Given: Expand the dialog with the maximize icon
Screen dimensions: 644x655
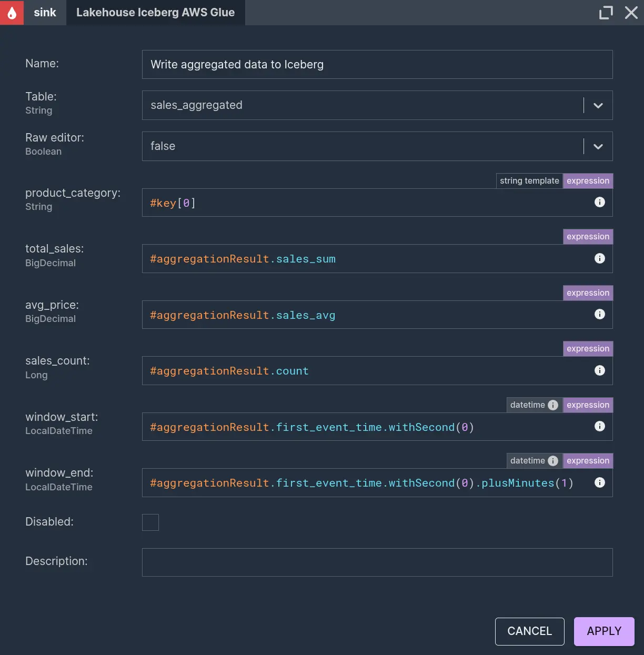Looking at the screenshot, I should (606, 13).
